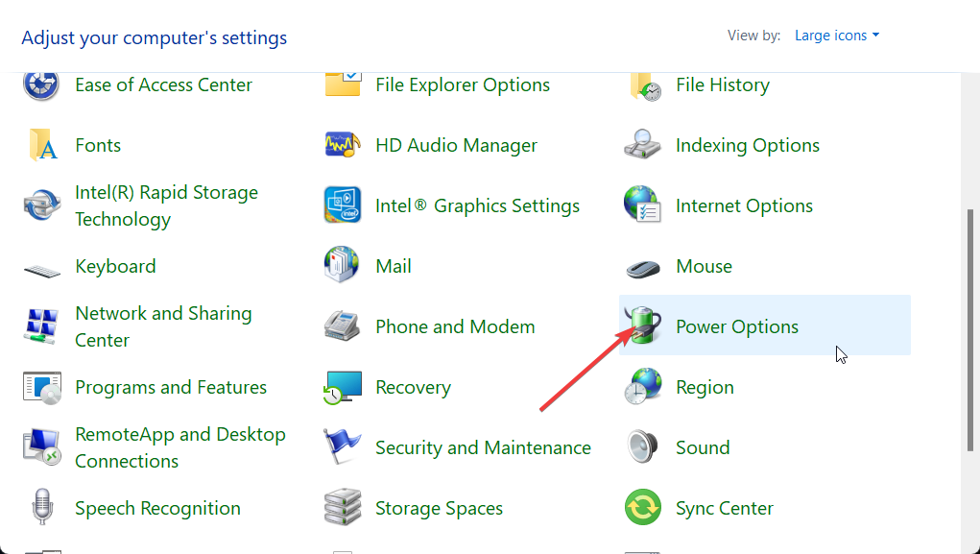Open the Fonts folder icon
This screenshot has height=554, width=980.
[41, 146]
